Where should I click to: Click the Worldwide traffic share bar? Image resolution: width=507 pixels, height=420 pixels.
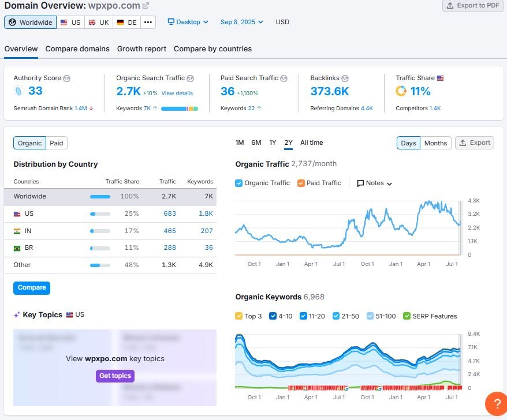click(99, 196)
